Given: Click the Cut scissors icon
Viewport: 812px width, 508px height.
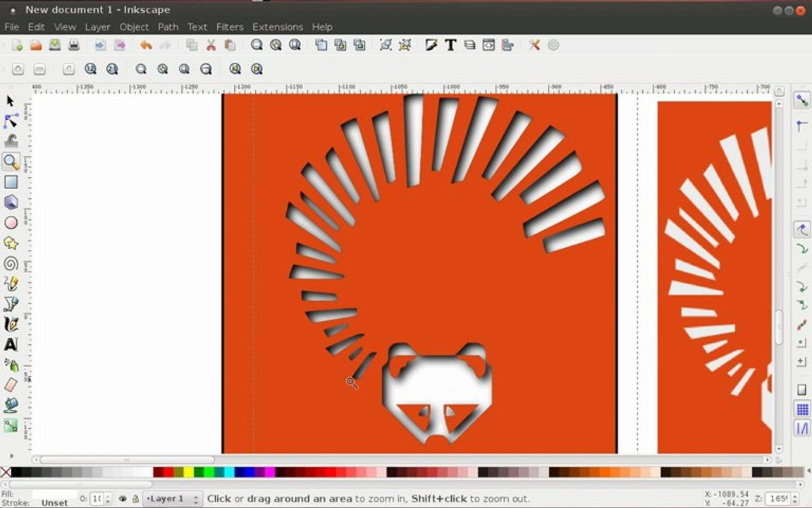Looking at the screenshot, I should click(211, 45).
